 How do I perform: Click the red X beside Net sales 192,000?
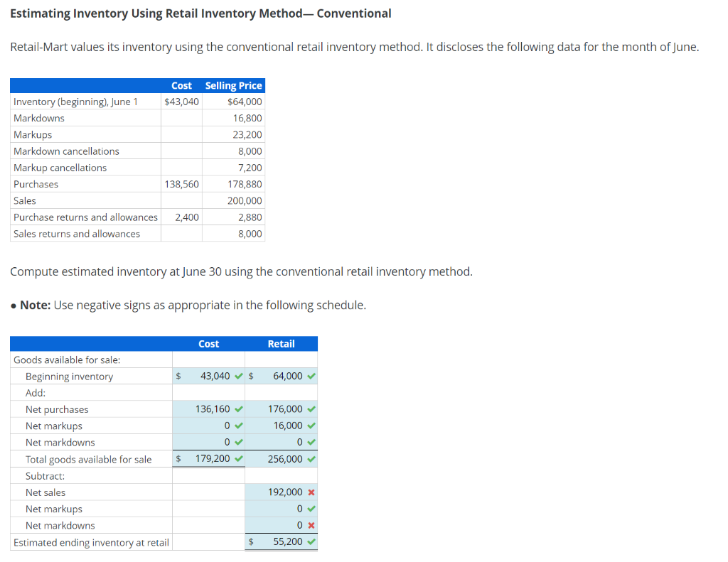tap(311, 492)
